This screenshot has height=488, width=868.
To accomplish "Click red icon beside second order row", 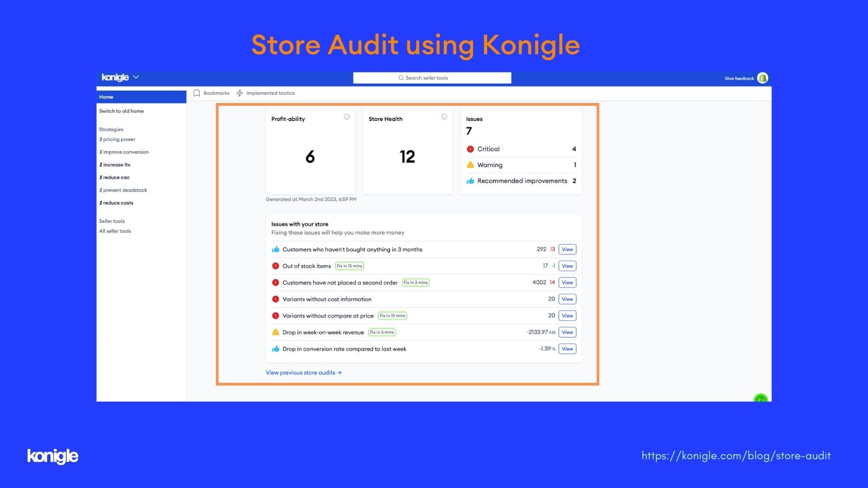I will click(x=276, y=282).
